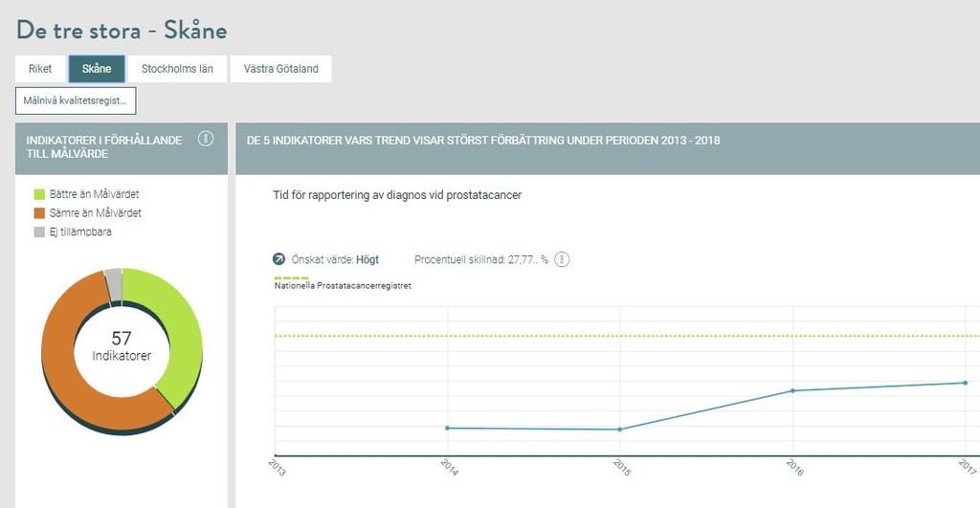This screenshot has height=508, width=980.
Task: Switch to the Riket tab
Action: point(40,69)
